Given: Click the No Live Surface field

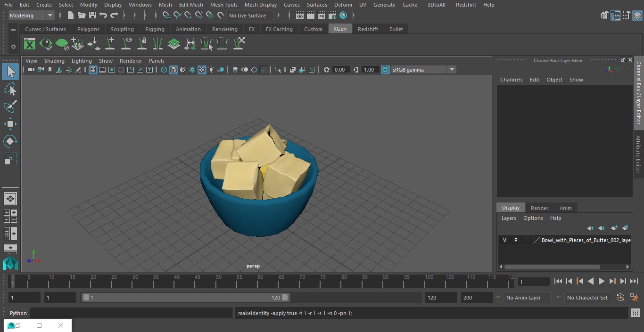Looking at the screenshot, I should pos(249,16).
